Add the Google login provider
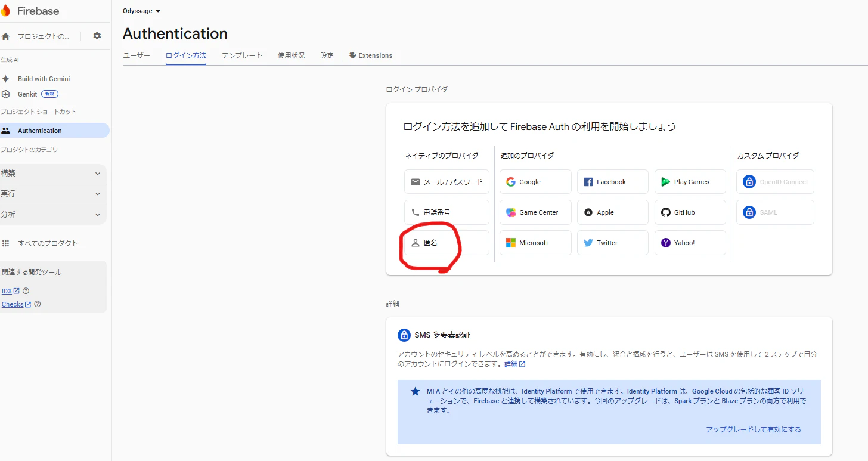Viewport: 868px width, 461px height. (x=535, y=182)
